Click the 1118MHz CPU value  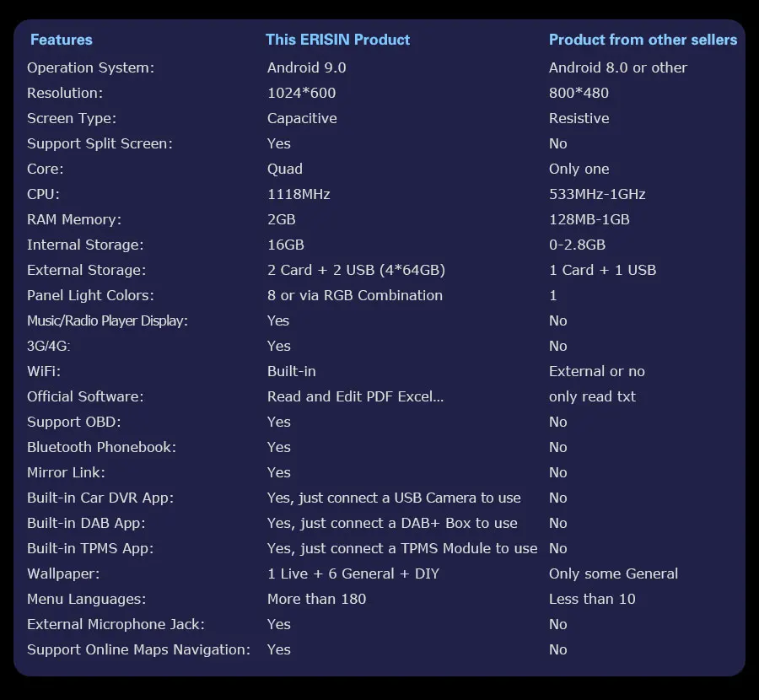299,194
